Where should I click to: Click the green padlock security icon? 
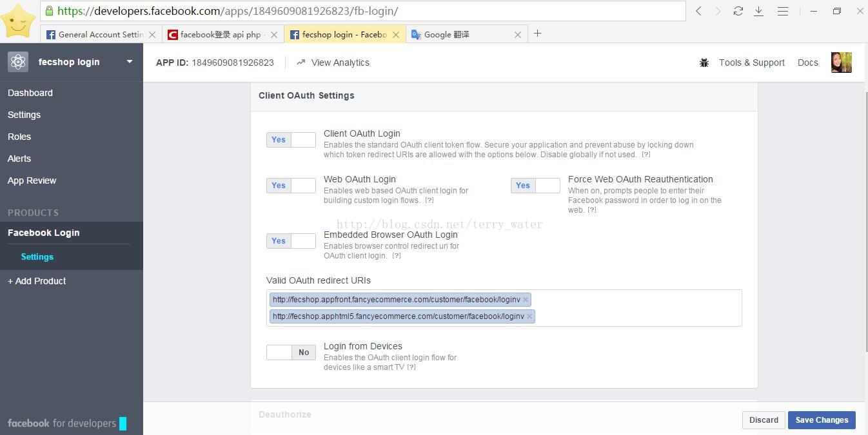(x=50, y=11)
